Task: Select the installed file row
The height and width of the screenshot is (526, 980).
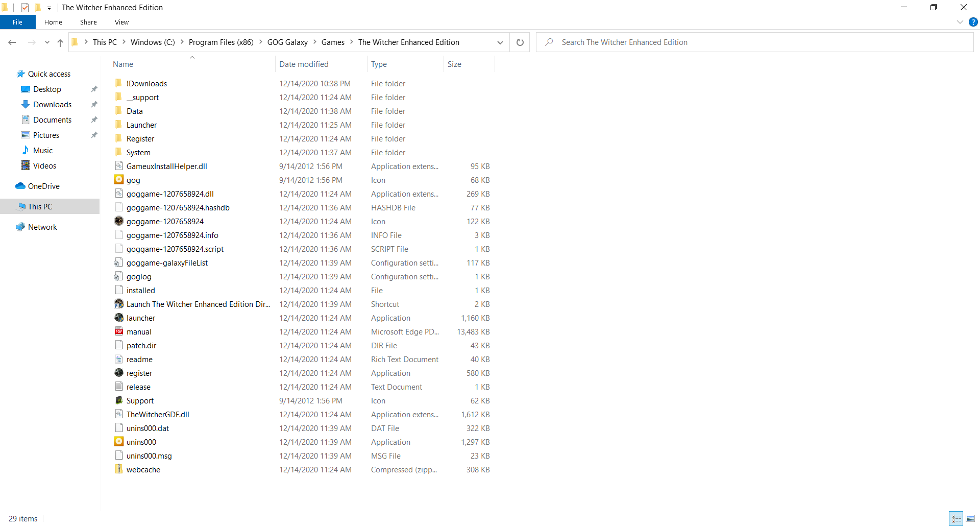Action: 302,290
